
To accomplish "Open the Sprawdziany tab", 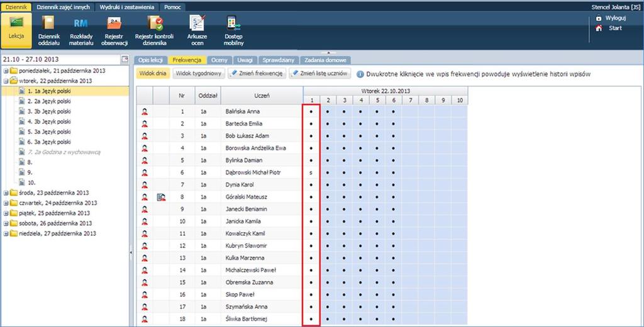I will pyautogui.click(x=279, y=60).
